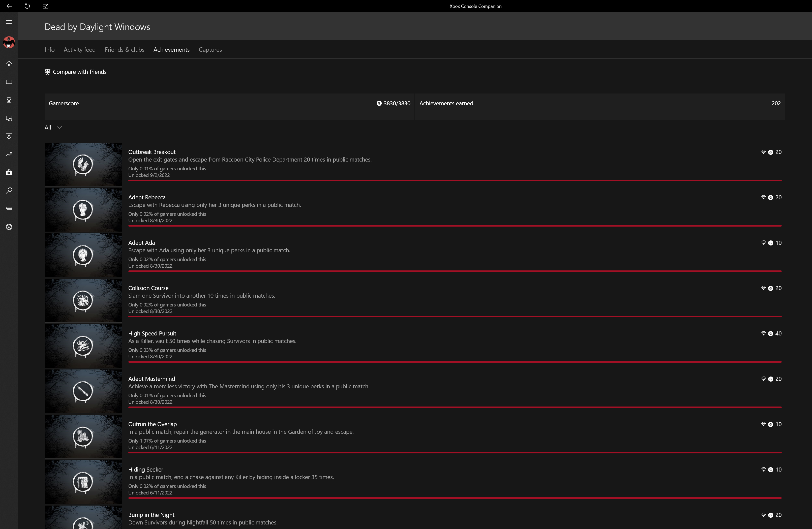The image size is (812, 529).
Task: Switch to the Activity feed tab
Action: pyautogui.click(x=79, y=49)
